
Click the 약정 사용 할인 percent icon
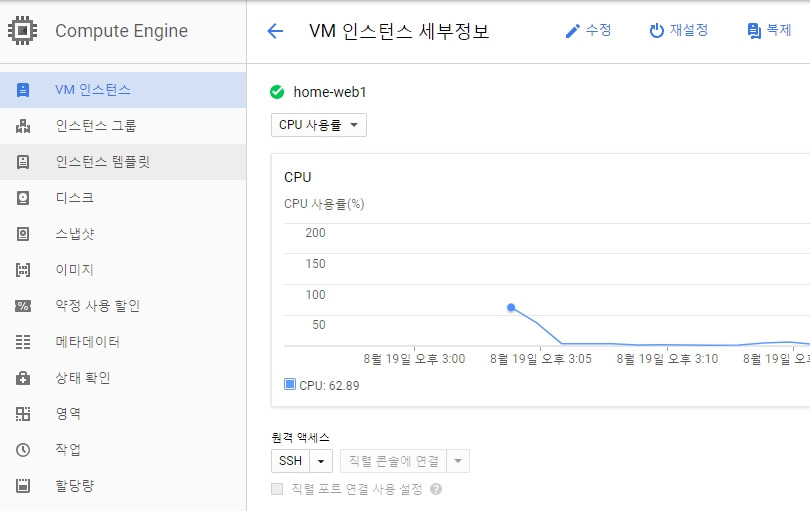[x=23, y=306]
